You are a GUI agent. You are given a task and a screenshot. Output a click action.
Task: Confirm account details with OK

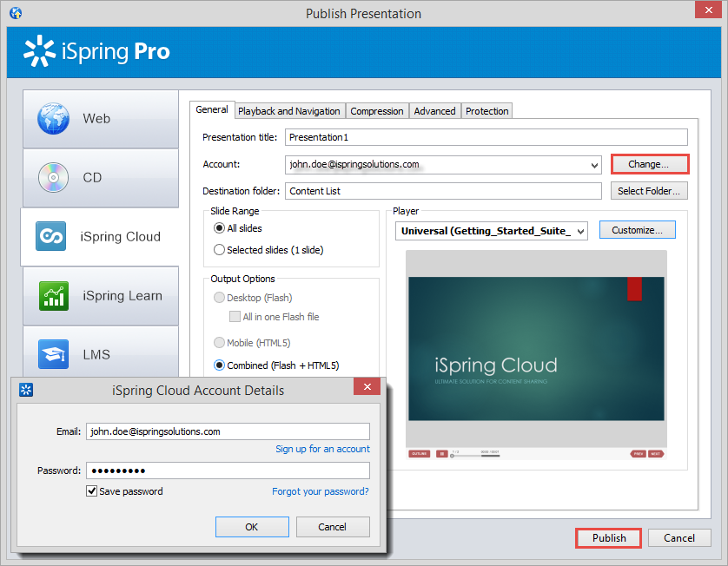[252, 527]
